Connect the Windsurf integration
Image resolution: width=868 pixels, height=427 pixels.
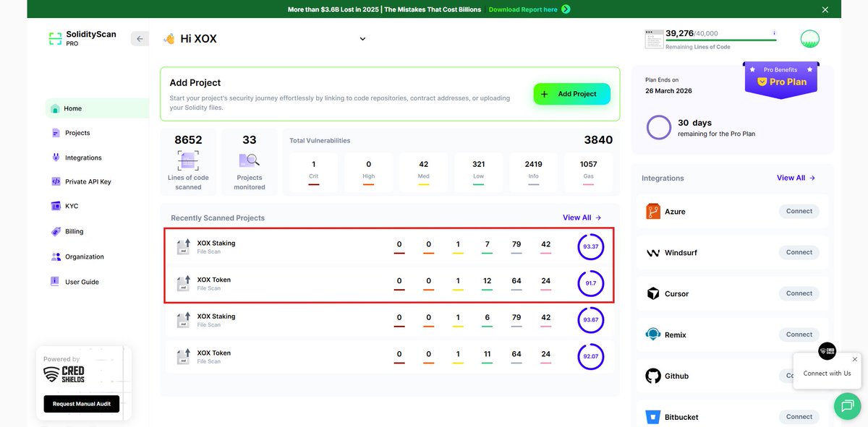click(x=799, y=252)
